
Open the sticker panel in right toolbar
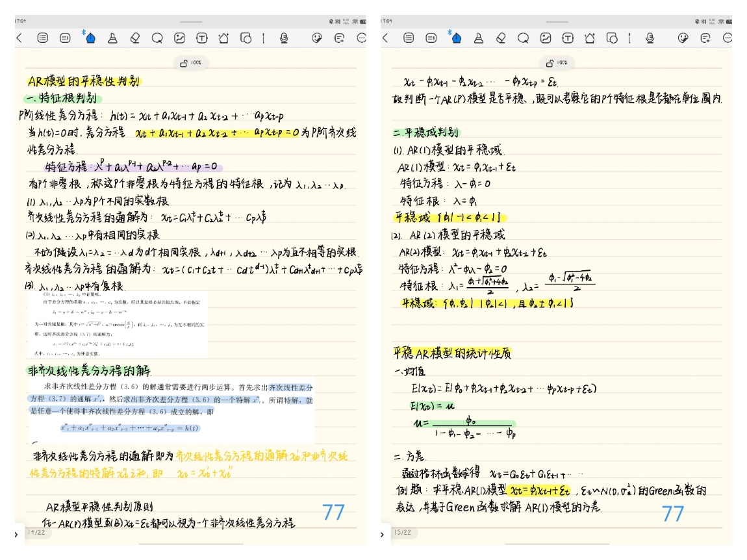pos(683,38)
